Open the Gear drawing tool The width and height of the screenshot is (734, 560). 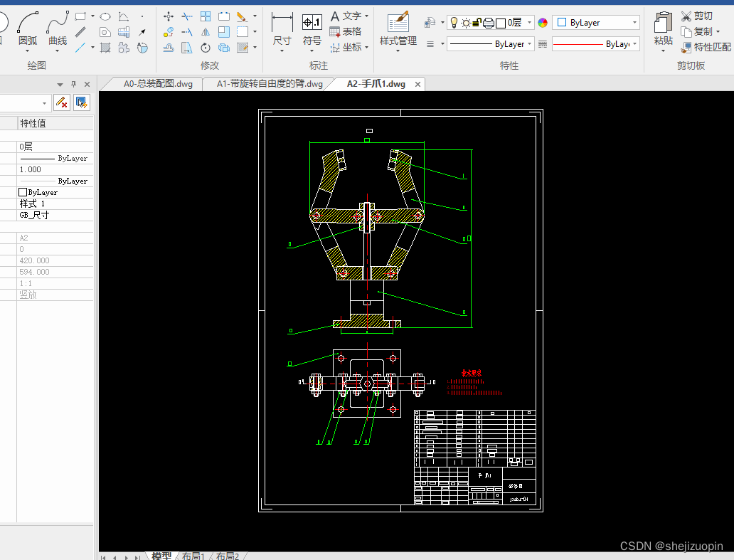point(124,47)
